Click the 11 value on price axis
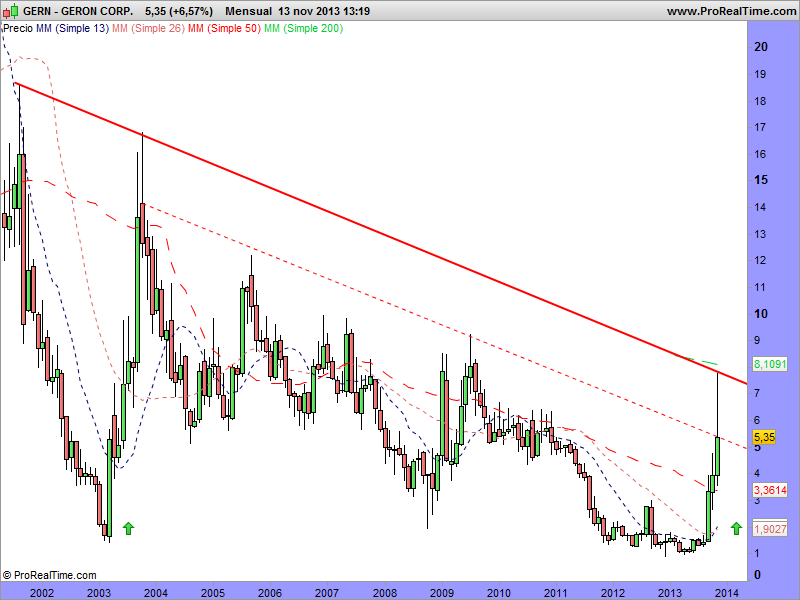The image size is (800, 600). [760, 287]
